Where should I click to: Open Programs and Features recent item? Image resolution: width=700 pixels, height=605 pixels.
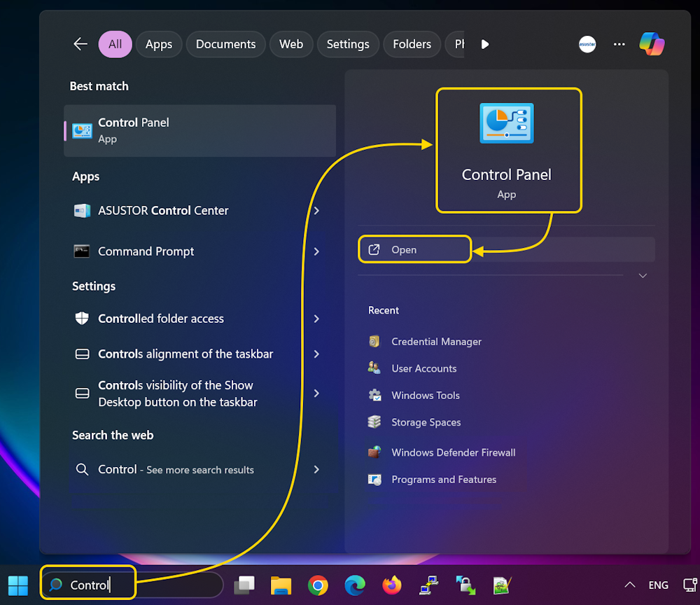click(443, 479)
